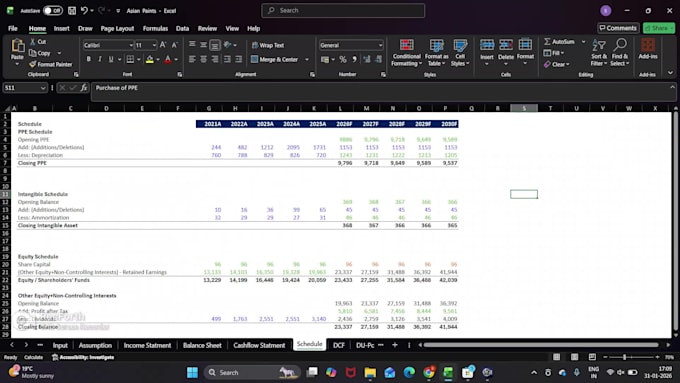This screenshot has width=680, height=383.
Task: Switch to Page Layout tab
Action: pos(117,28)
